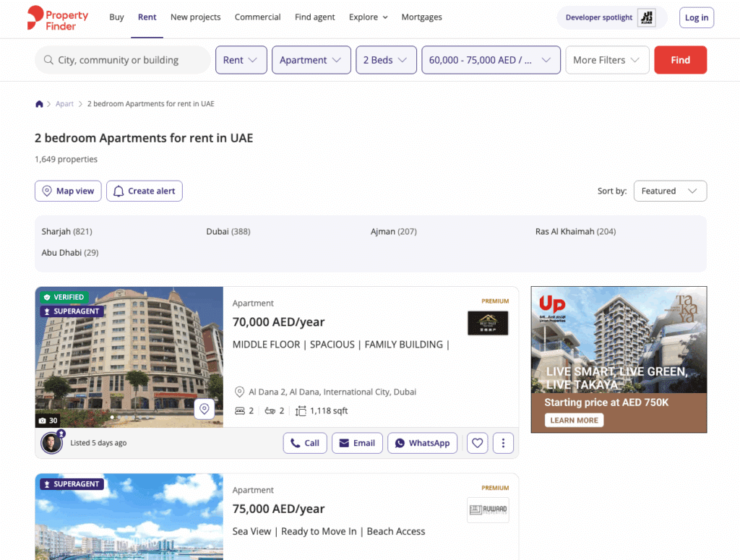This screenshot has height=560, width=740.
Task: Click the building icon next to Developer spotlight
Action: [645, 17]
